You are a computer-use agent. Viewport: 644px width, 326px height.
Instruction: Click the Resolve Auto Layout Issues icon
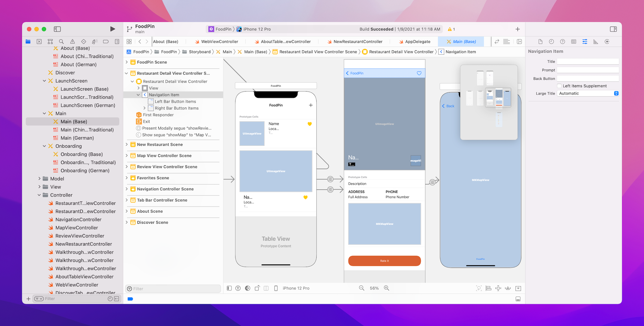click(508, 288)
